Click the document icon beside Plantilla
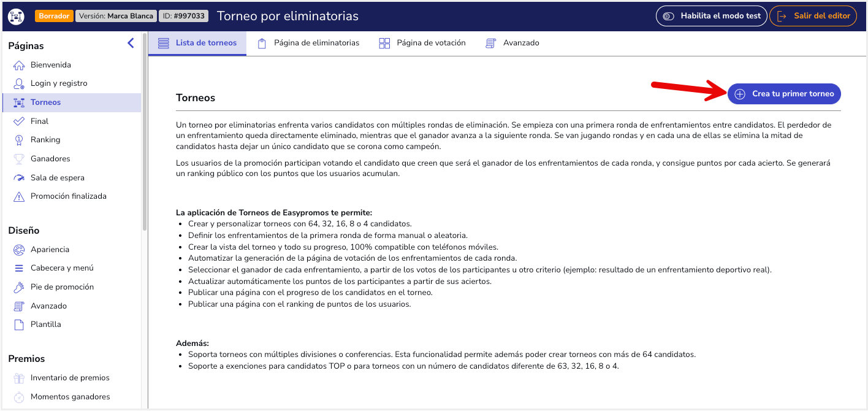868x411 pixels. [x=19, y=325]
